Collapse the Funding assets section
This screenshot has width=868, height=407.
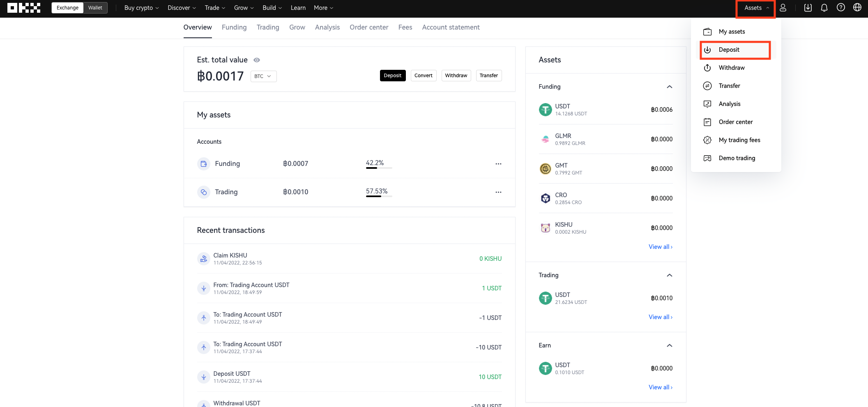669,87
